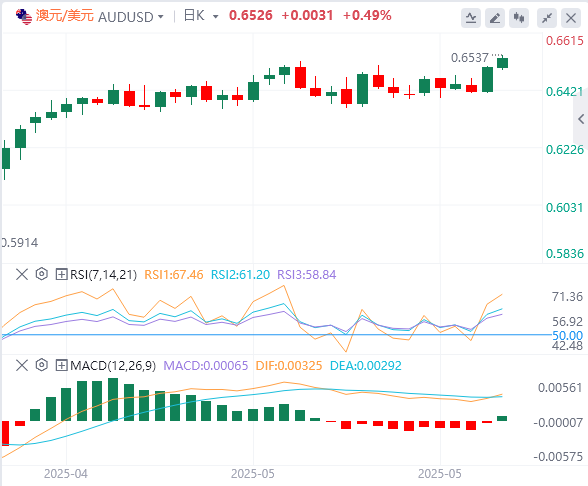
Task: Click the RSI(7,14,21) indicator label
Action: [x=104, y=274]
